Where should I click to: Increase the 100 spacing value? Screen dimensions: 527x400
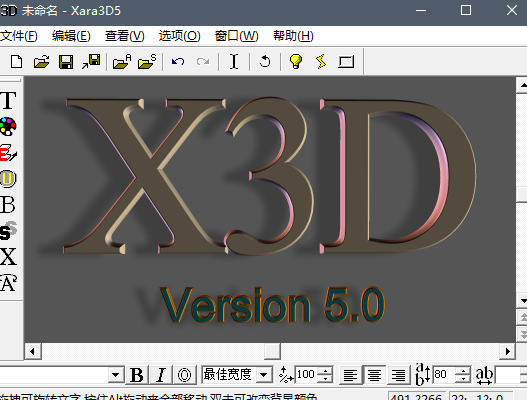(x=325, y=370)
